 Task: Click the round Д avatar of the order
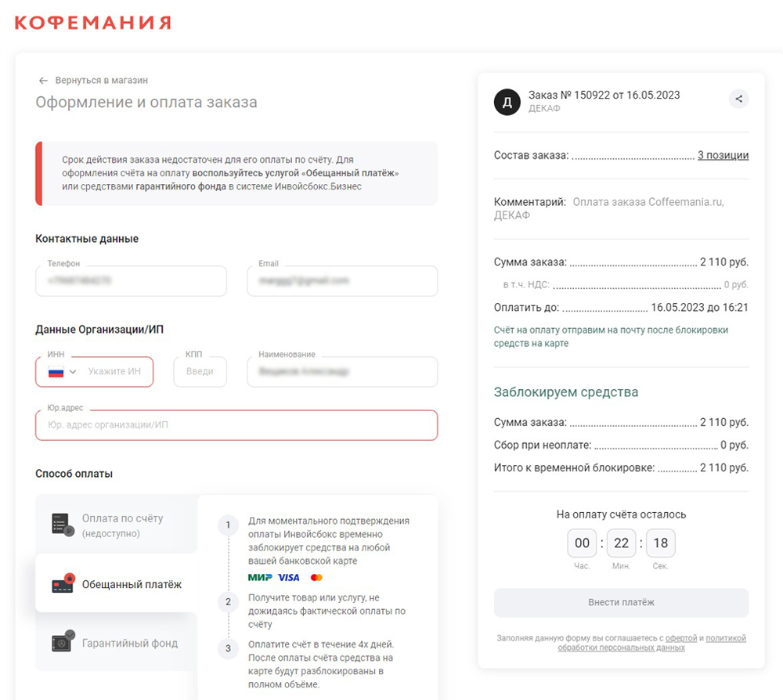(x=507, y=102)
